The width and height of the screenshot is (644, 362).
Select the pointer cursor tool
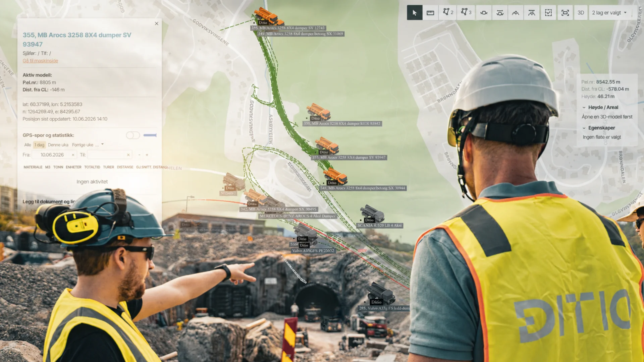coord(415,13)
